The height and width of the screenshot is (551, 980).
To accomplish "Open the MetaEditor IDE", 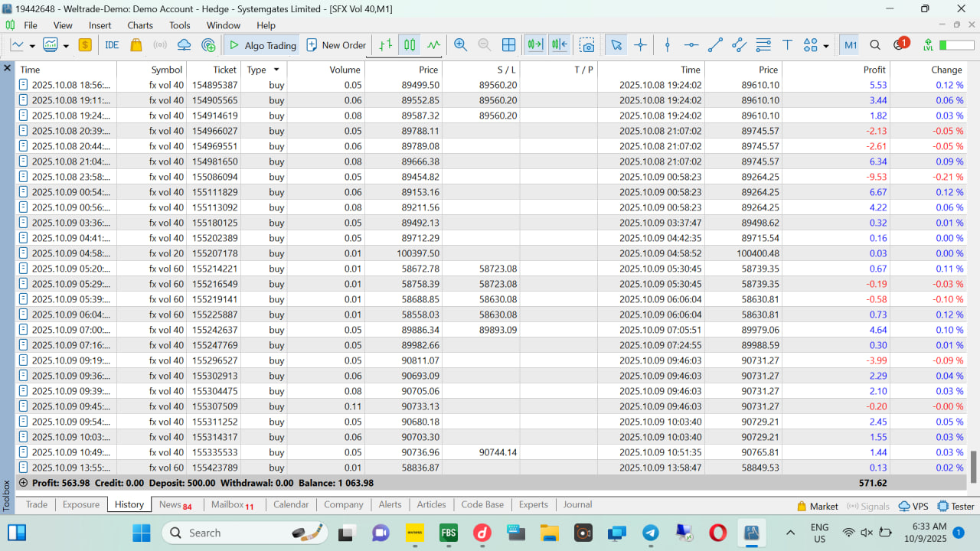I will coord(112,45).
